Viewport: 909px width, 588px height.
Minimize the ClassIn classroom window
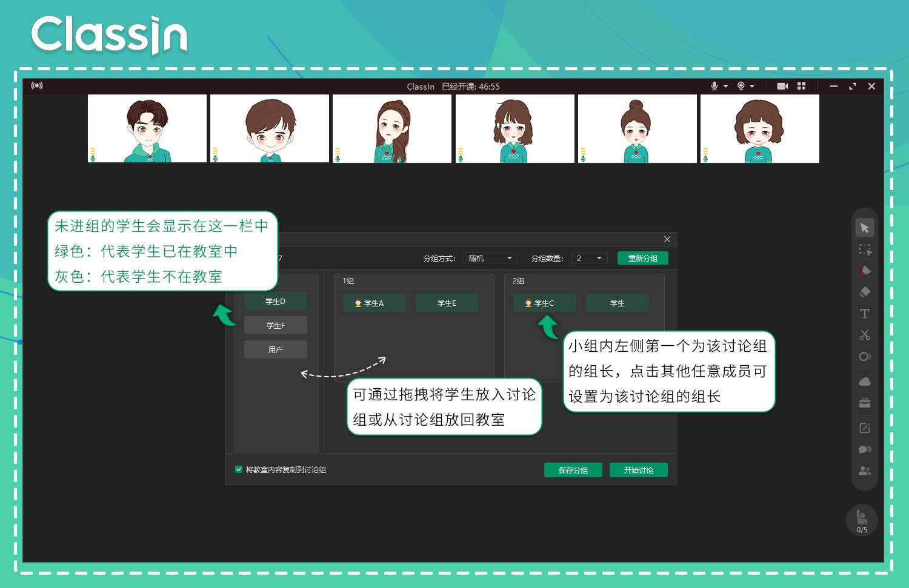[834, 86]
